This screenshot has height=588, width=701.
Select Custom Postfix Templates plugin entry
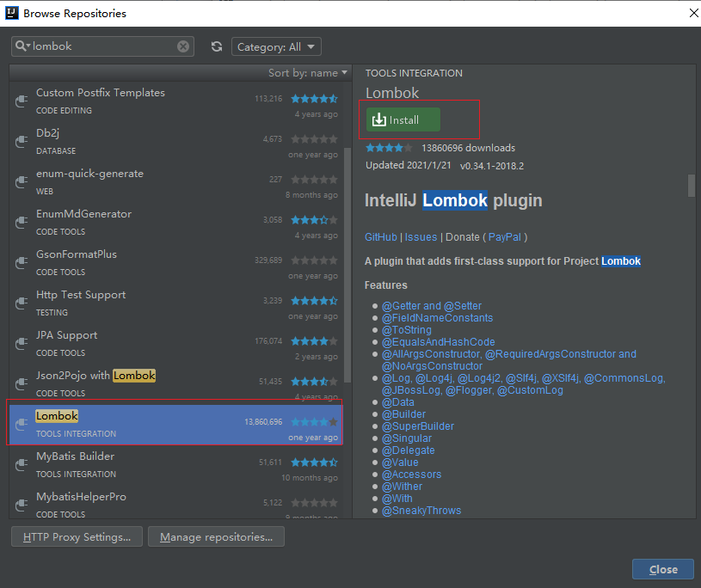(172, 101)
